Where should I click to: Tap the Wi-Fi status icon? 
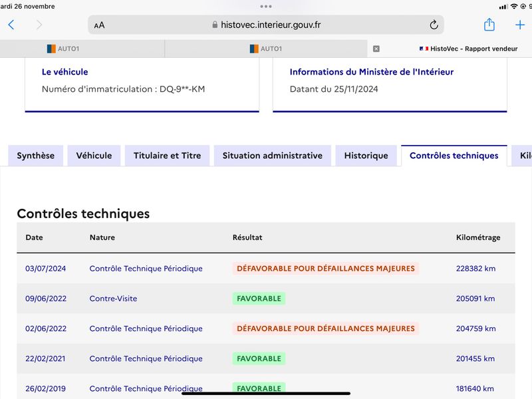(514, 7)
